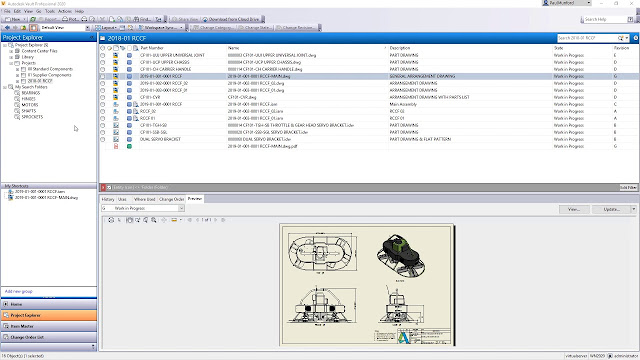Image resolution: width=640 pixels, height=360 pixels.
Task: Click the assembly icon for RCCF 02 row
Action: click(116, 111)
